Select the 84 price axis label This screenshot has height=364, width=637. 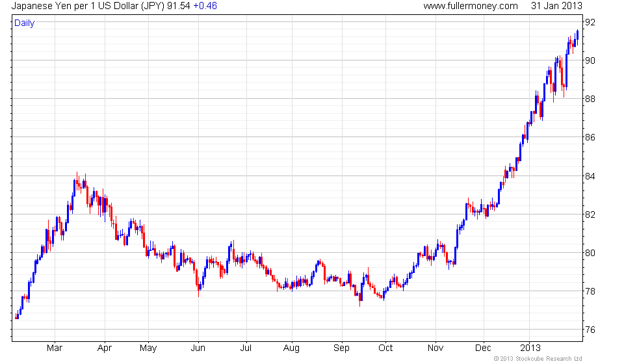click(590, 176)
